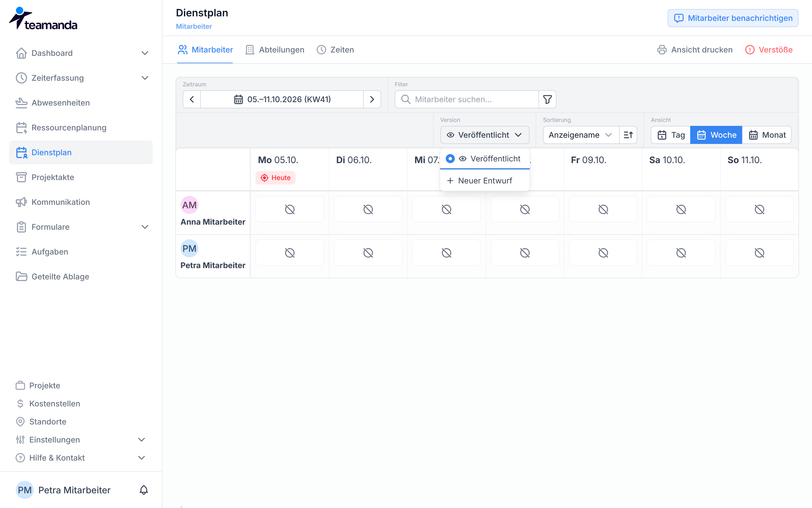Open Kommunikation in the sidebar
812x508 pixels.
click(x=81, y=202)
